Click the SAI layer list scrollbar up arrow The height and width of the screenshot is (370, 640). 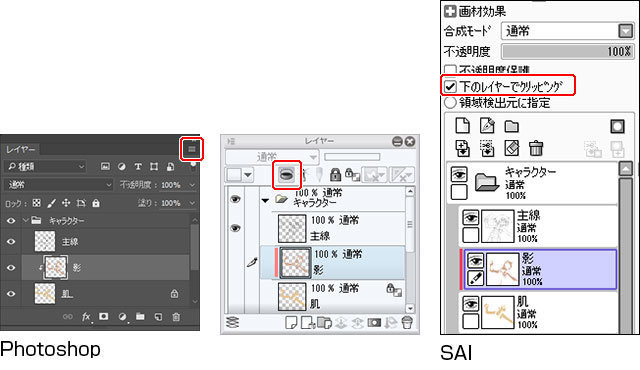coord(625,168)
